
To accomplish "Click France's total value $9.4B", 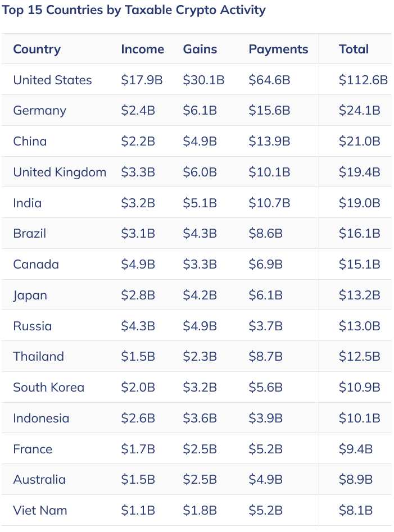I will point(356,449).
